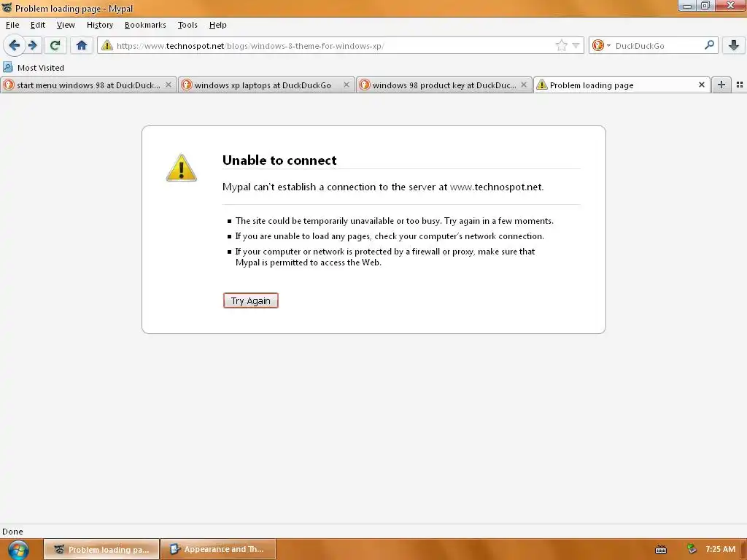This screenshot has height=560, width=747.
Task: Click Mypal raccoon icon in title bar
Action: coord(7,7)
